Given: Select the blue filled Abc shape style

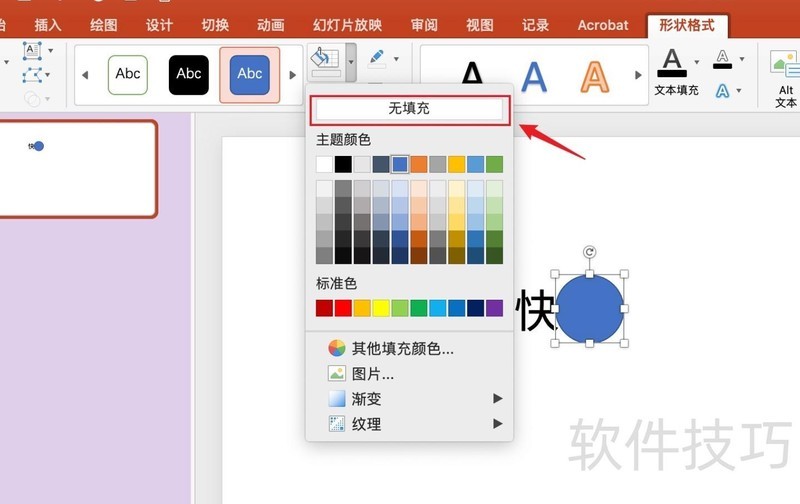Looking at the screenshot, I should [249, 74].
